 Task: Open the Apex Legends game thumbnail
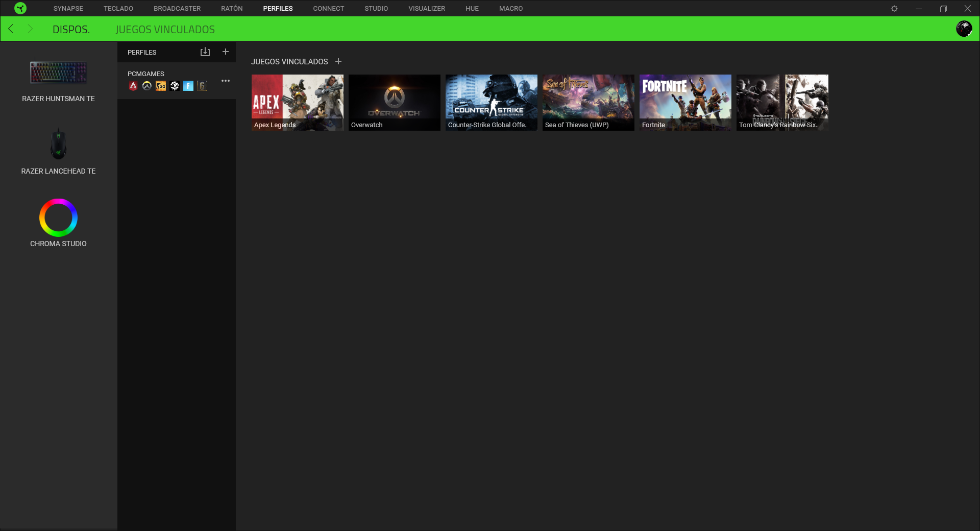point(298,103)
